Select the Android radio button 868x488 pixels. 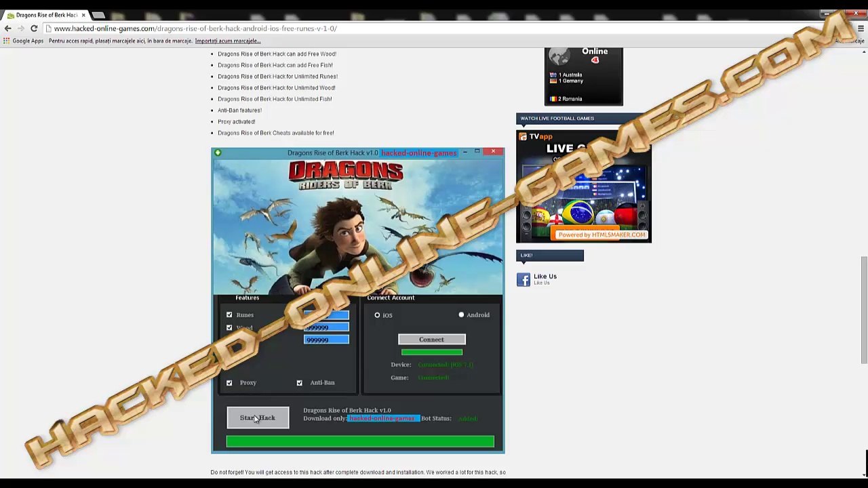coord(461,314)
